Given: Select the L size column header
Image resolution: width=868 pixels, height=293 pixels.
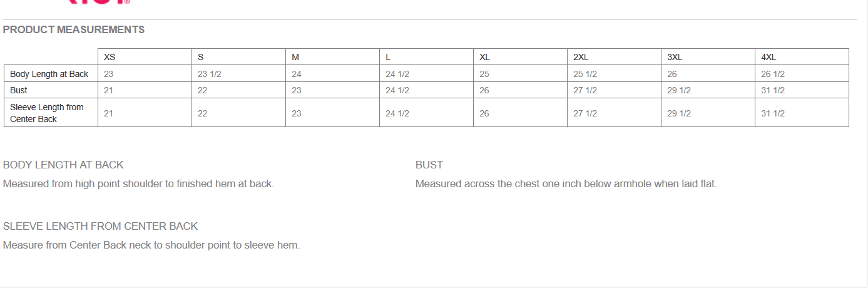Looking at the screenshot, I should coord(388,57).
